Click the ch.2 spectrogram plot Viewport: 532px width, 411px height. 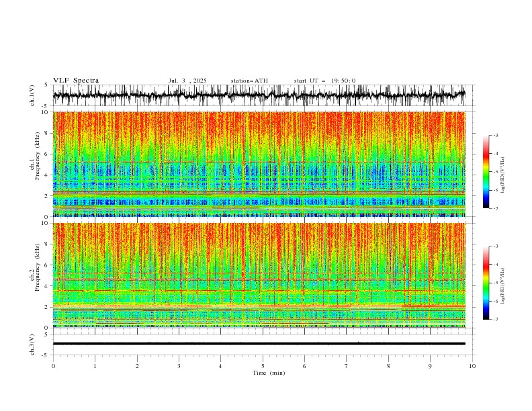(259, 275)
